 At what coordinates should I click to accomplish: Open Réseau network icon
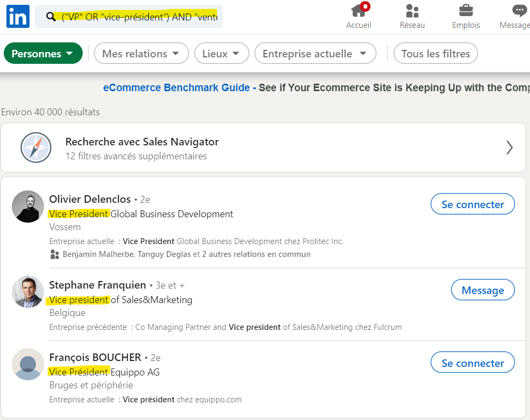[x=412, y=11]
